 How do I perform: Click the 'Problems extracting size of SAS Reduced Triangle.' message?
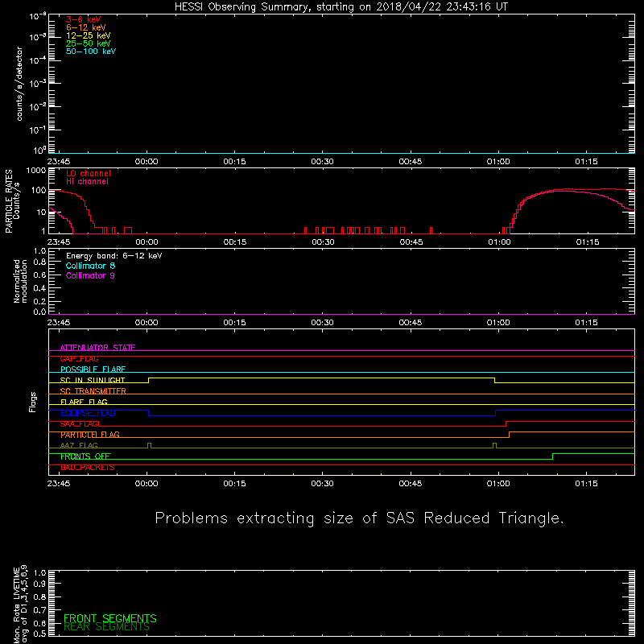point(359,518)
